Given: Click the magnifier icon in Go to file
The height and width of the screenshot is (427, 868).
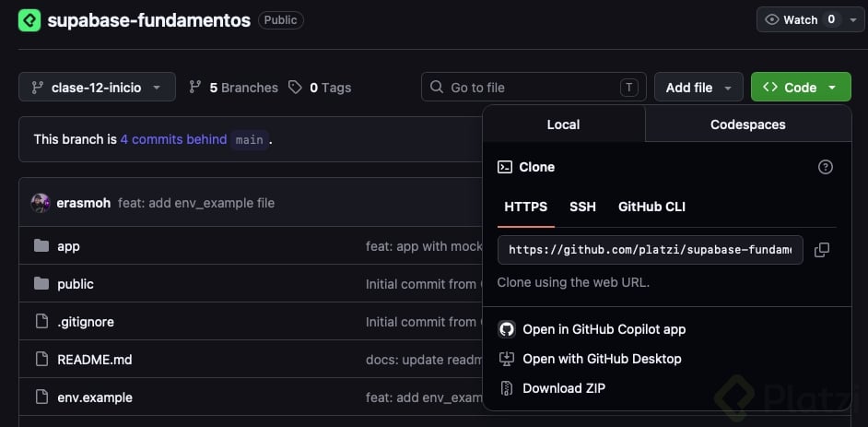Looking at the screenshot, I should pos(437,87).
